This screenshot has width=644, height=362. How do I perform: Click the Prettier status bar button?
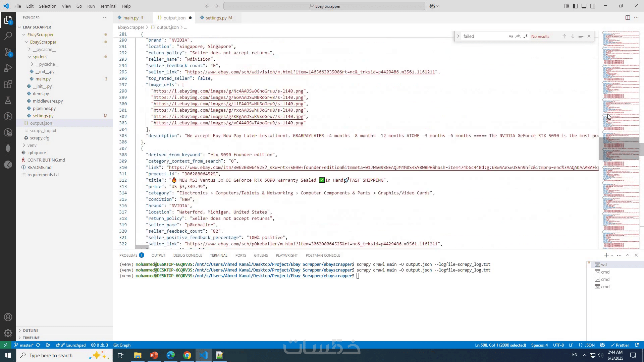(619, 345)
